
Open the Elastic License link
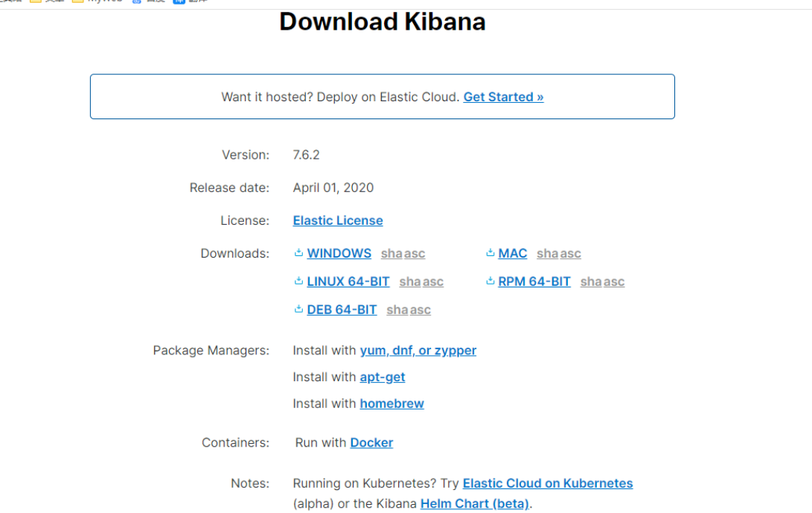point(338,220)
